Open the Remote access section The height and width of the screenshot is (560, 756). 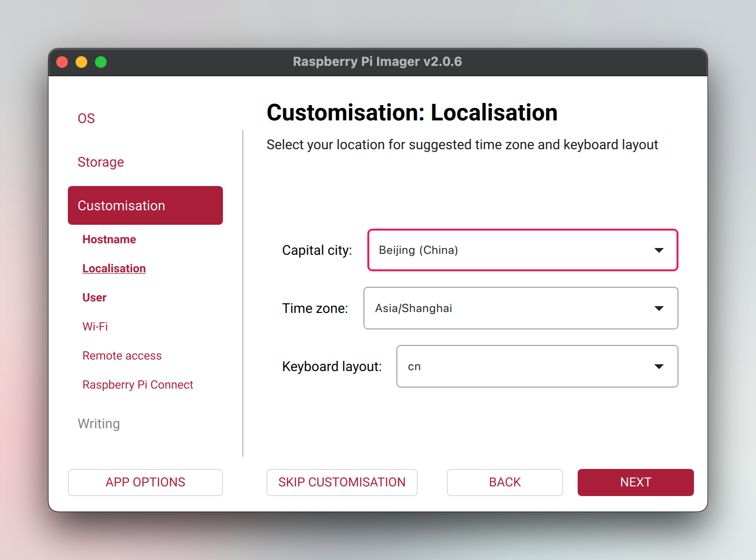tap(122, 356)
